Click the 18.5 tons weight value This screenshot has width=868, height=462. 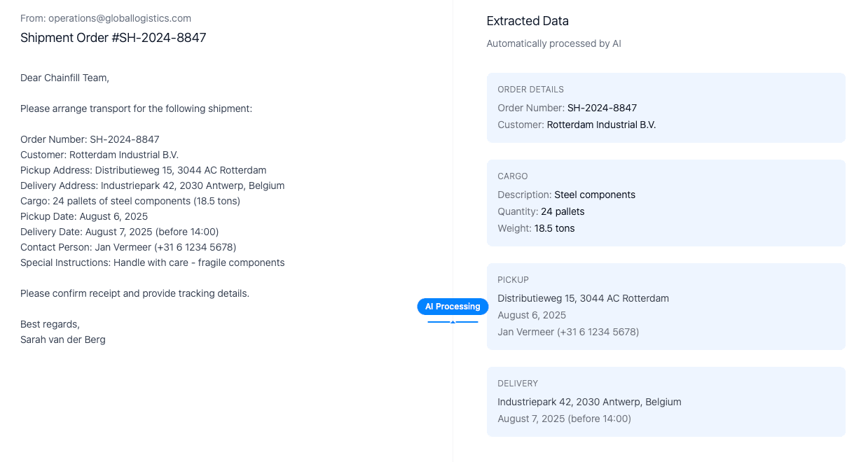[554, 228]
